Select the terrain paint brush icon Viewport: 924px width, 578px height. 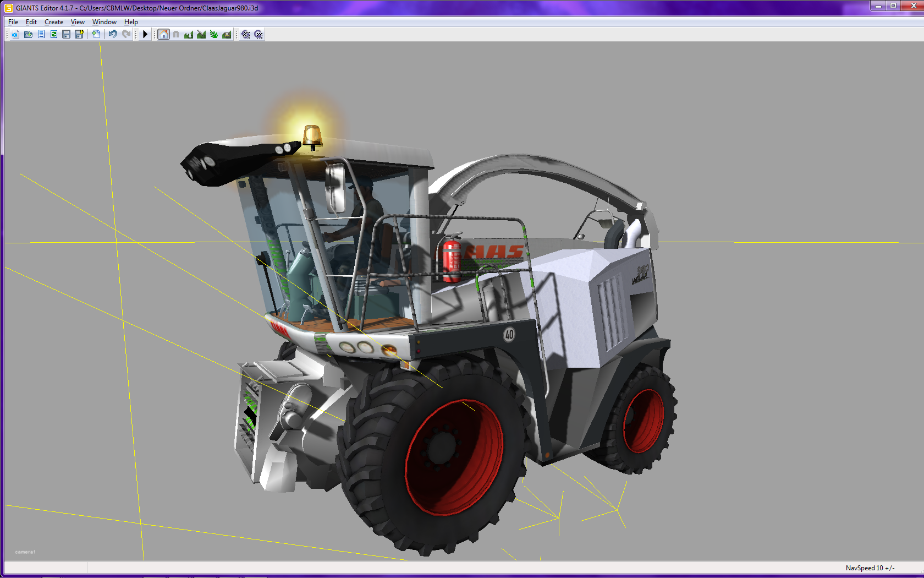tap(201, 34)
